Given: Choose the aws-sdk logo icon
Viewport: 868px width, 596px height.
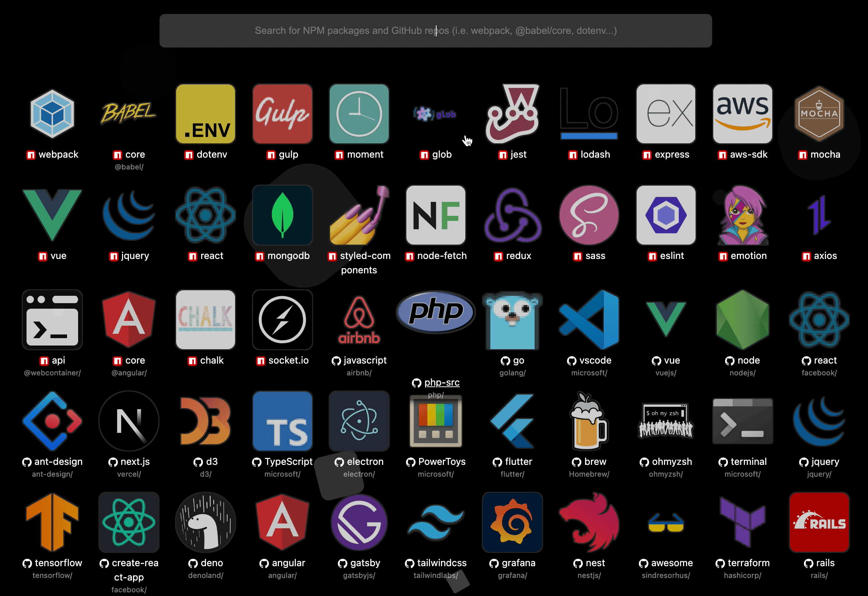Looking at the screenshot, I should pyautogui.click(x=742, y=114).
